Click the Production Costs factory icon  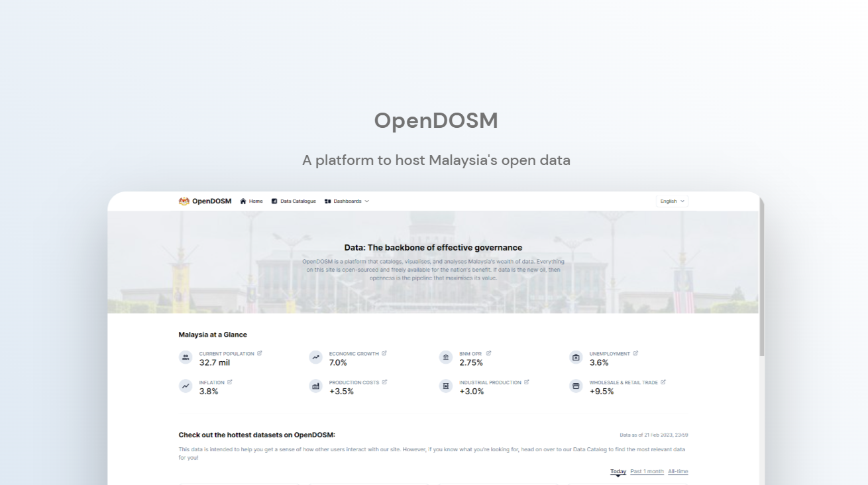pos(316,386)
